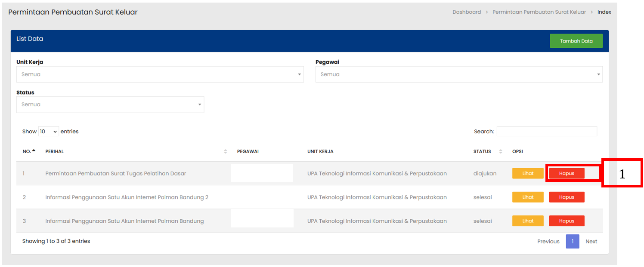Sort by Perihal column sort icon
Image resolution: width=644 pixels, height=267 pixels.
click(x=225, y=151)
